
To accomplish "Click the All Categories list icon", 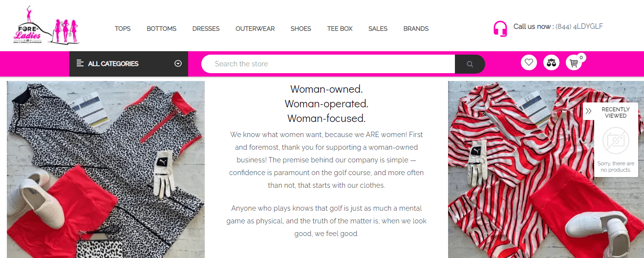I will point(80,63).
